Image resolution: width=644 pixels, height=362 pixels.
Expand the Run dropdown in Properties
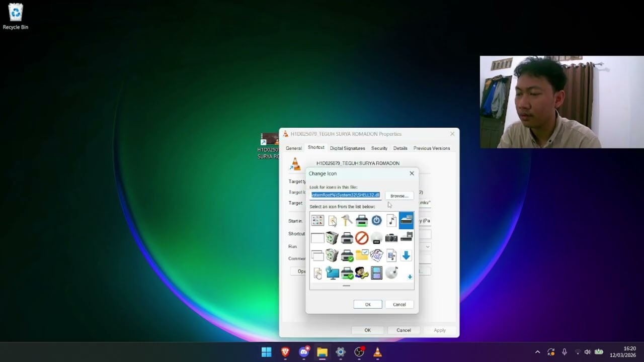[x=428, y=247]
